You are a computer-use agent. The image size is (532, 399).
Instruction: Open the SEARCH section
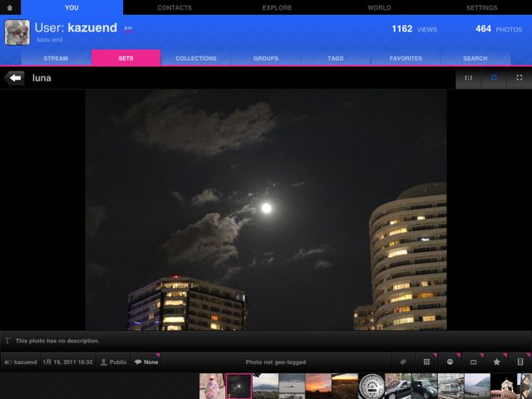point(475,58)
